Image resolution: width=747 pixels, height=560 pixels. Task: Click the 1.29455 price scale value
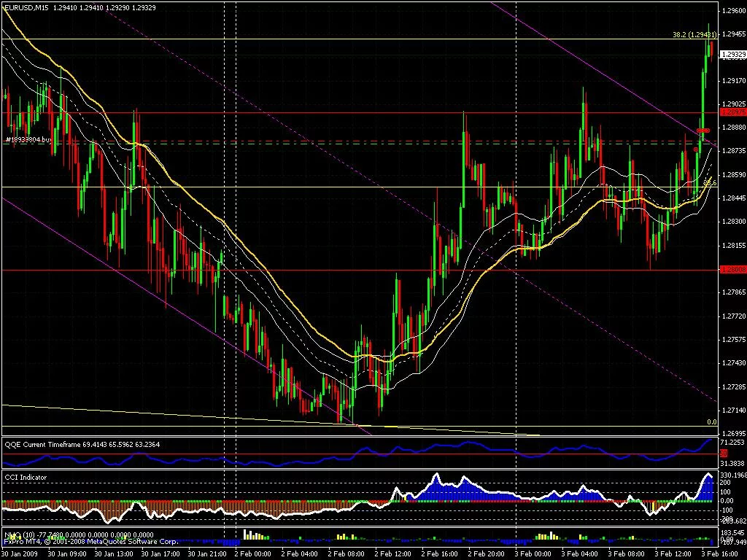(734, 34)
